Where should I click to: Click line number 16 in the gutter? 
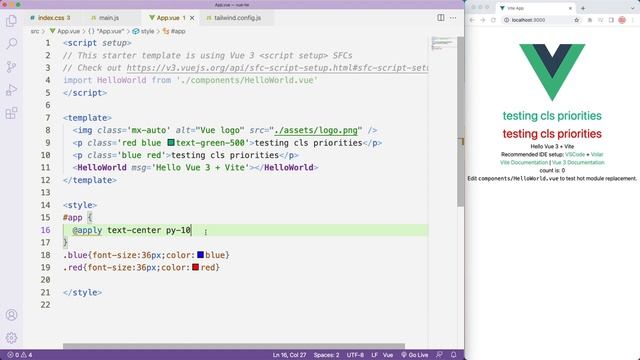(x=45, y=230)
